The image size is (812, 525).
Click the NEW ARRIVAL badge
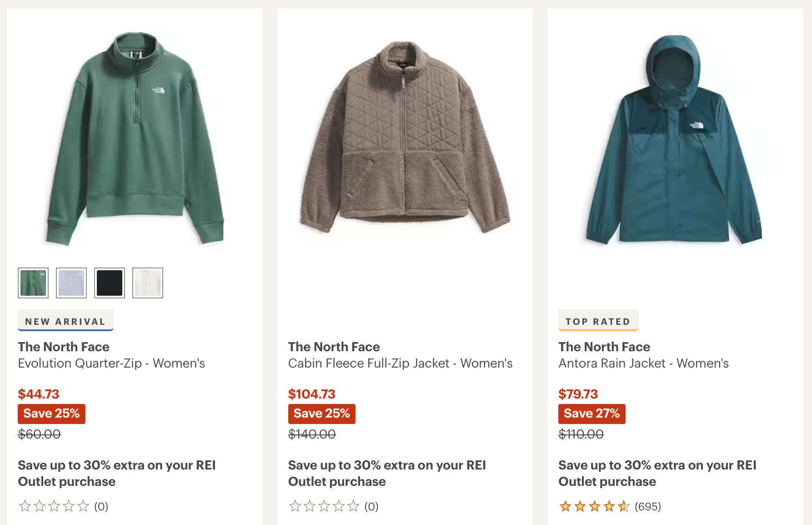click(65, 321)
